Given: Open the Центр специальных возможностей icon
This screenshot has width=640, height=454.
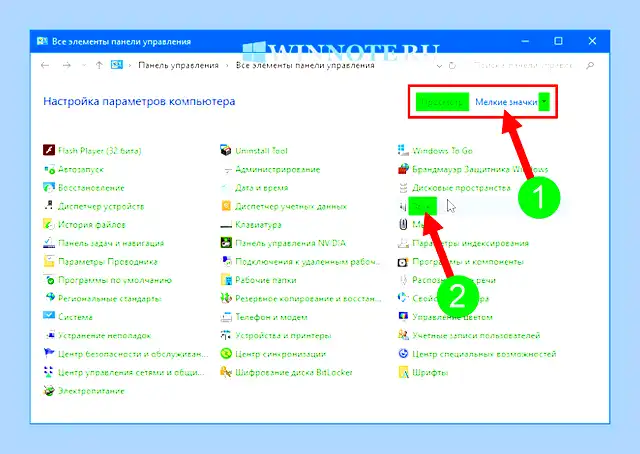Looking at the screenshot, I should coord(403,354).
